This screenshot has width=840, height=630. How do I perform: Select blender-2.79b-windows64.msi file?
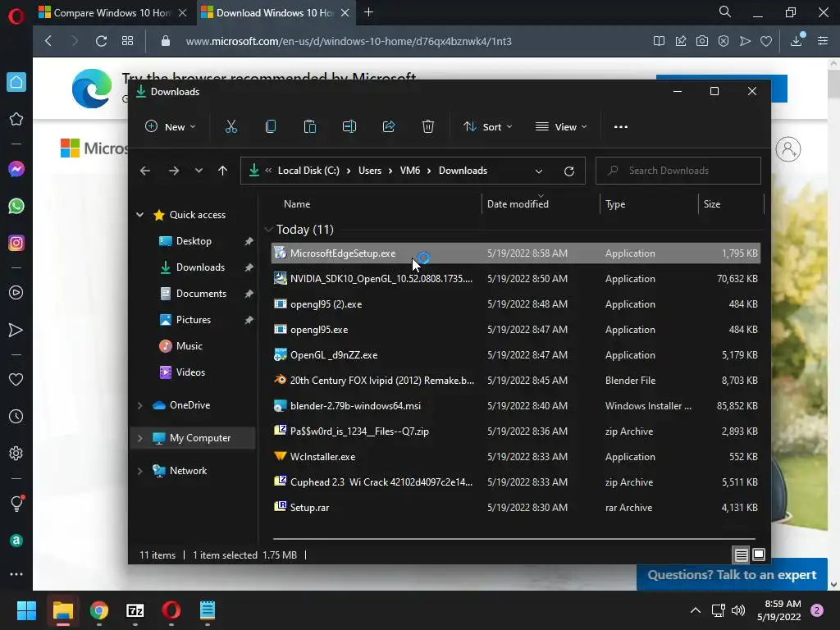click(515, 405)
